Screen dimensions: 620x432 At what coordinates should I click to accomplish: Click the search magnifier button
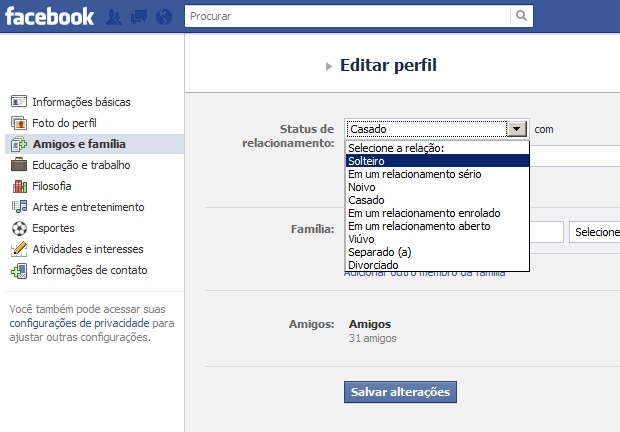(521, 16)
